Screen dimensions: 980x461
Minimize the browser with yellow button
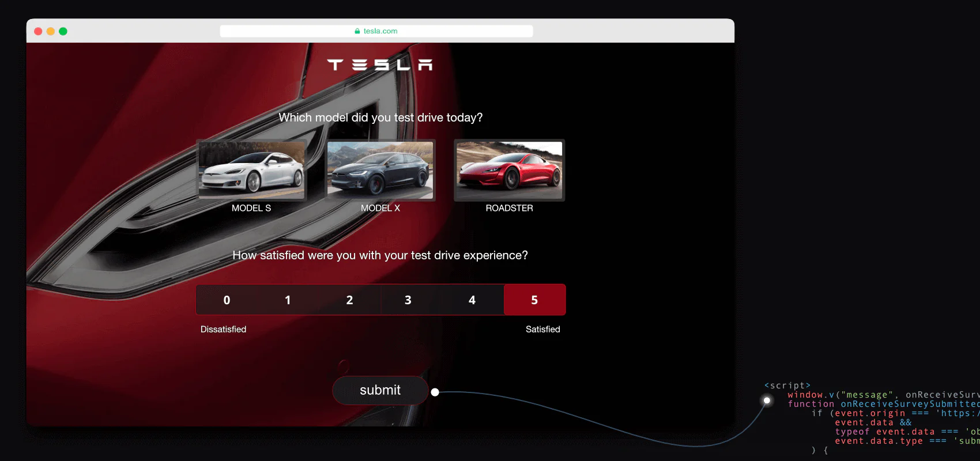click(x=51, y=31)
